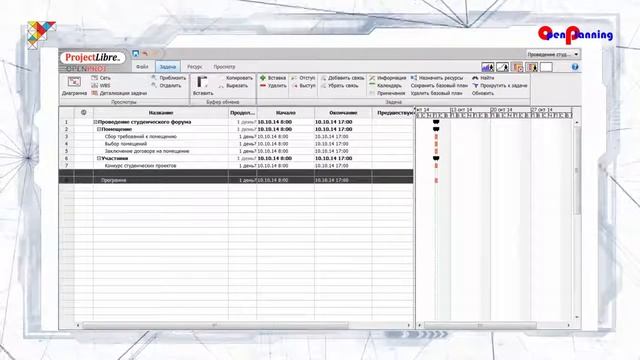Zoom in with Приблизить
The height and width of the screenshot is (360, 640).
point(169,78)
